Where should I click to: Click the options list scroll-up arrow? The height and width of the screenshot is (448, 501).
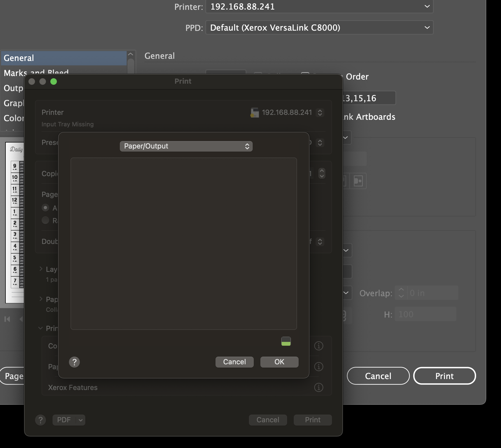click(131, 54)
